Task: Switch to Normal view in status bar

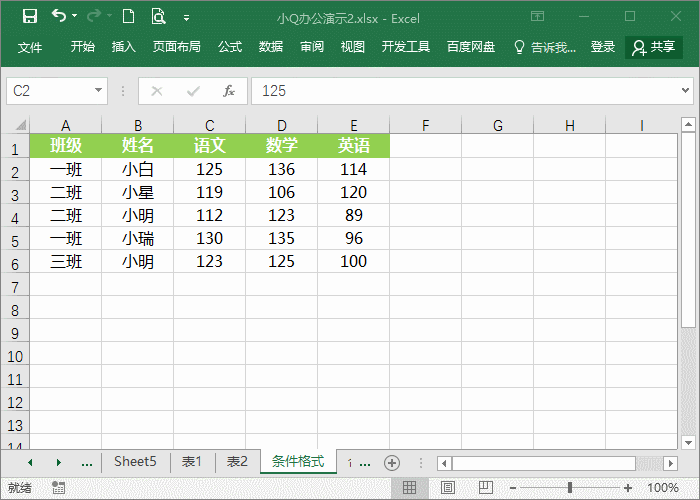Action: [x=409, y=488]
